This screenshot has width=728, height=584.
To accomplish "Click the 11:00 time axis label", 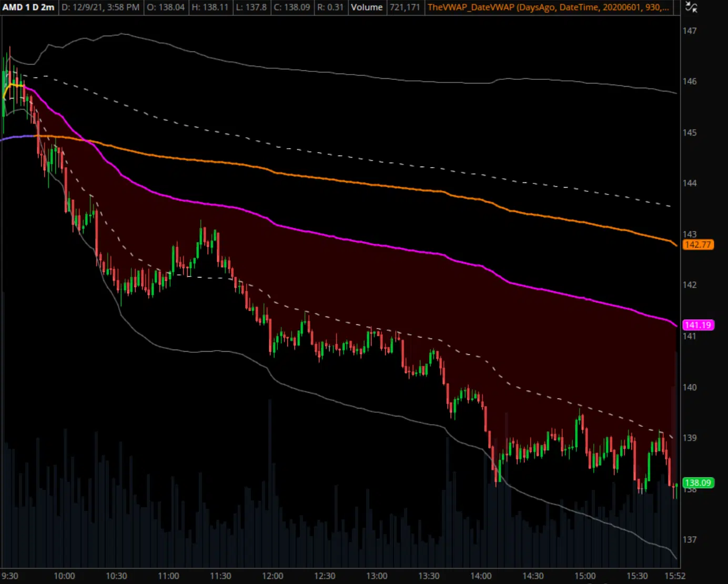I will point(168,576).
